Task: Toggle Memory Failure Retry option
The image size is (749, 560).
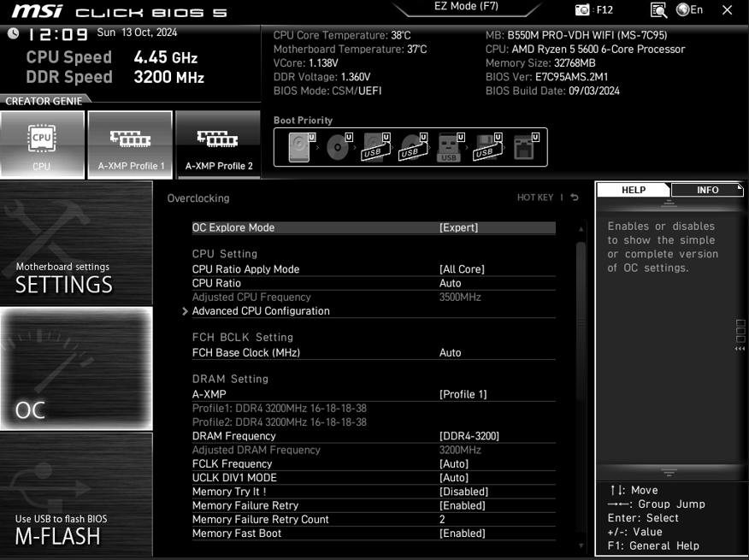Action: point(374,505)
